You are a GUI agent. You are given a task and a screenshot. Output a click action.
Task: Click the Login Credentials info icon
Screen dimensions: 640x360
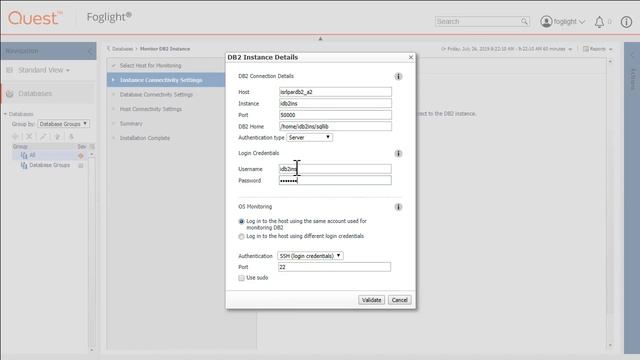tap(398, 153)
